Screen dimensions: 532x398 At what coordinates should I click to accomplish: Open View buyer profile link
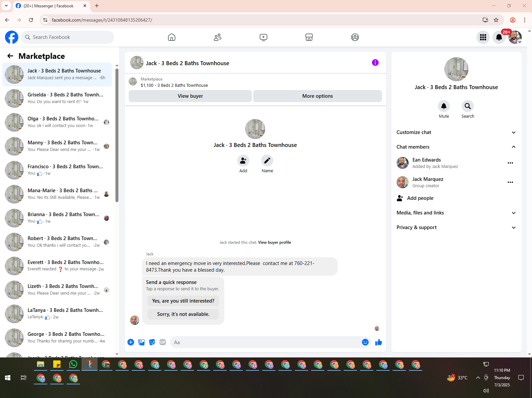pyautogui.click(x=274, y=242)
